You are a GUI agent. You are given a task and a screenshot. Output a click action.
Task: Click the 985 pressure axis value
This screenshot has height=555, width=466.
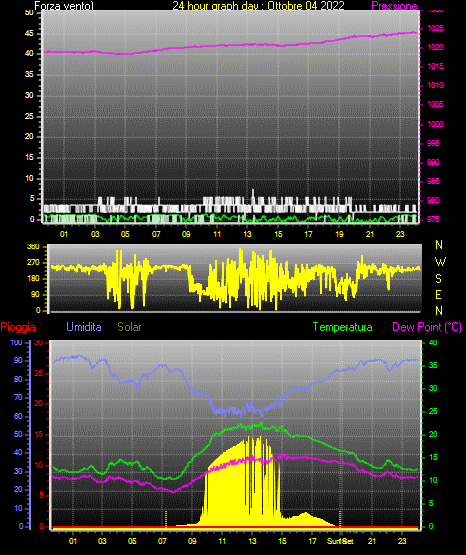click(x=433, y=181)
